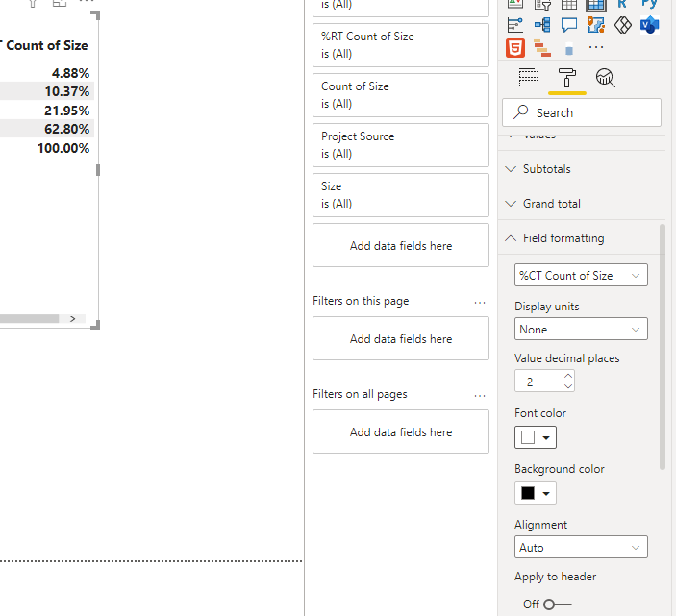This screenshot has height=616, width=676.
Task: Choose the ArcGIS map visual icon
Action: point(596,25)
